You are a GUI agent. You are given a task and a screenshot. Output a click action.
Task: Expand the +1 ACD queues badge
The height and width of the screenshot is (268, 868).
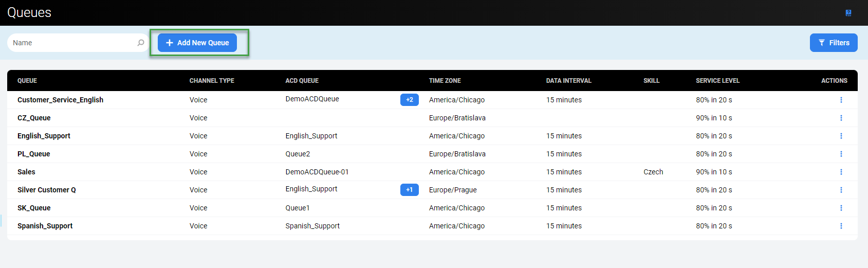(x=409, y=190)
